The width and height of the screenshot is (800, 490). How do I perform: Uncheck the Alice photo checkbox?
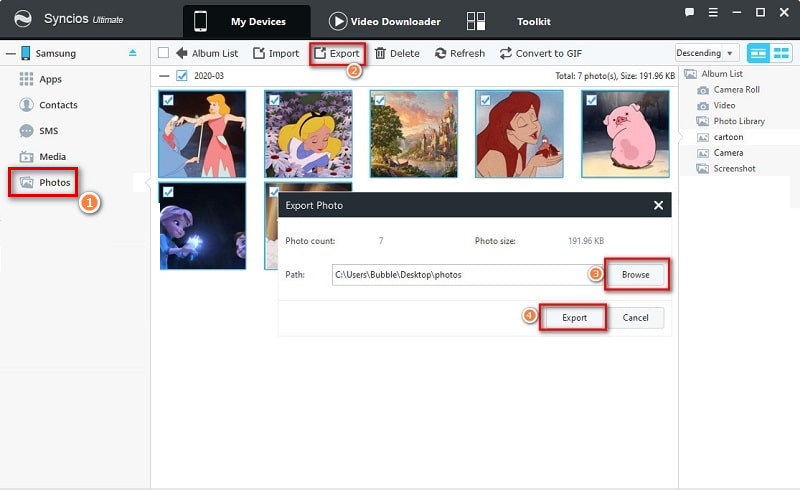click(x=274, y=100)
